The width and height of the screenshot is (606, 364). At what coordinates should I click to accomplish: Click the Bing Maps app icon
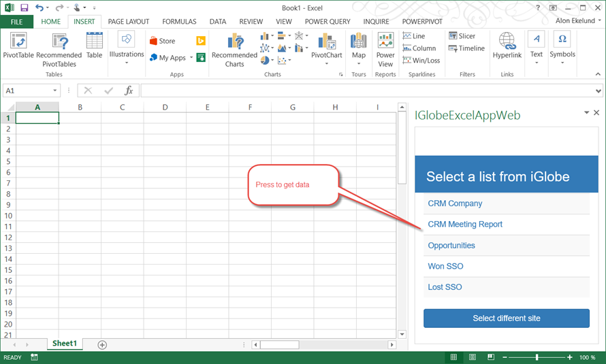[201, 41]
